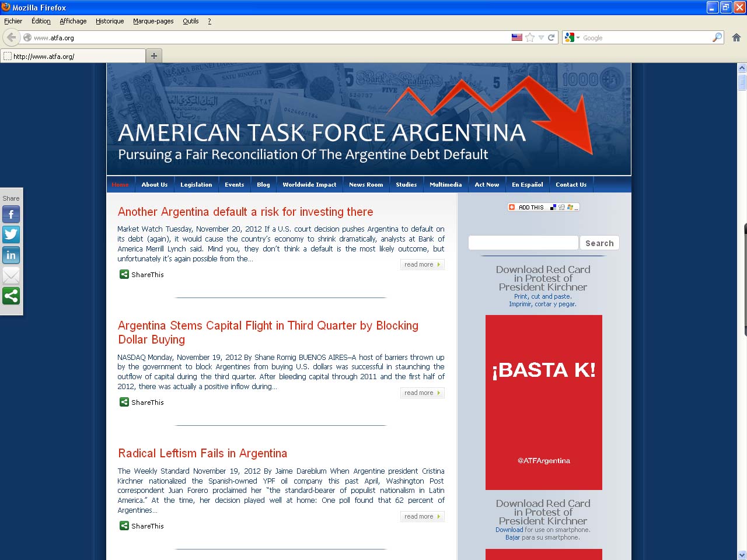Screen dimensions: 747x560
Task: Open the Édition menu
Action: click(41, 21)
